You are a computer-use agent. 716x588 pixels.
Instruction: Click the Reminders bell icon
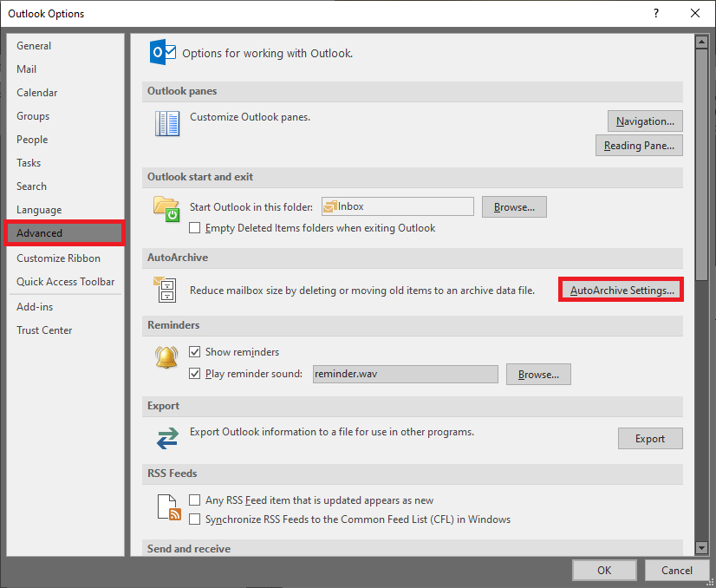tap(166, 356)
